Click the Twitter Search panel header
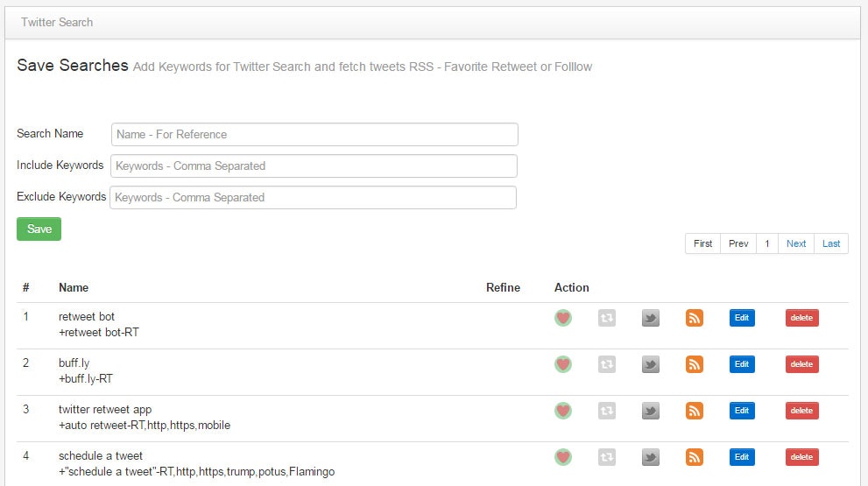868x486 pixels. (433, 23)
